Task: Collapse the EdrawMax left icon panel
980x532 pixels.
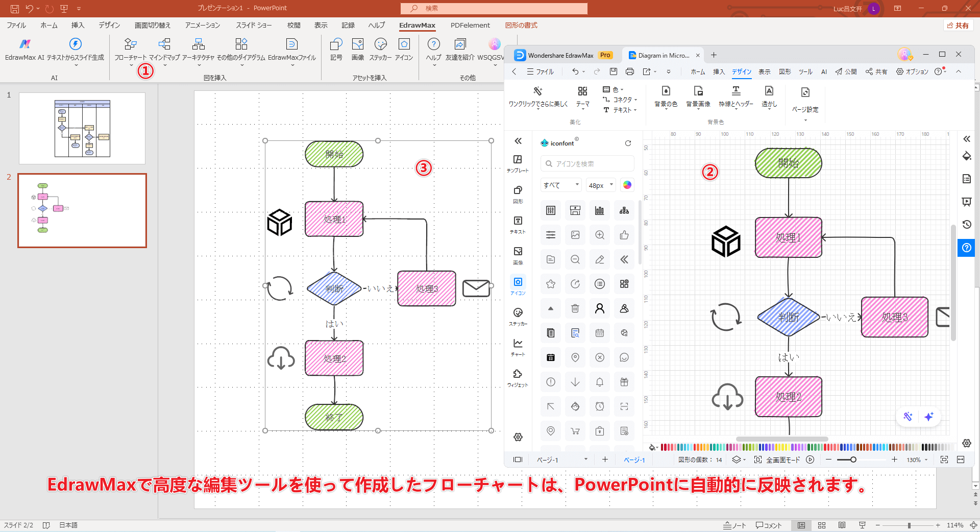Action: coord(518,141)
